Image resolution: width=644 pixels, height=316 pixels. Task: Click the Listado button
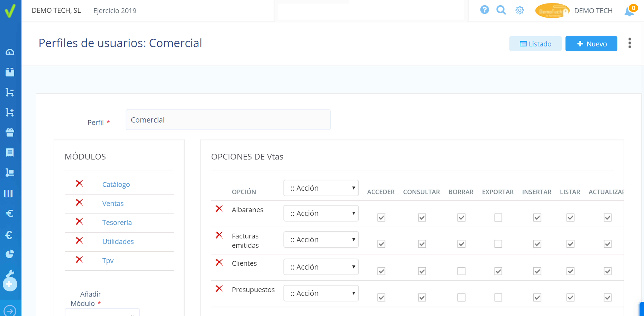[x=536, y=44]
